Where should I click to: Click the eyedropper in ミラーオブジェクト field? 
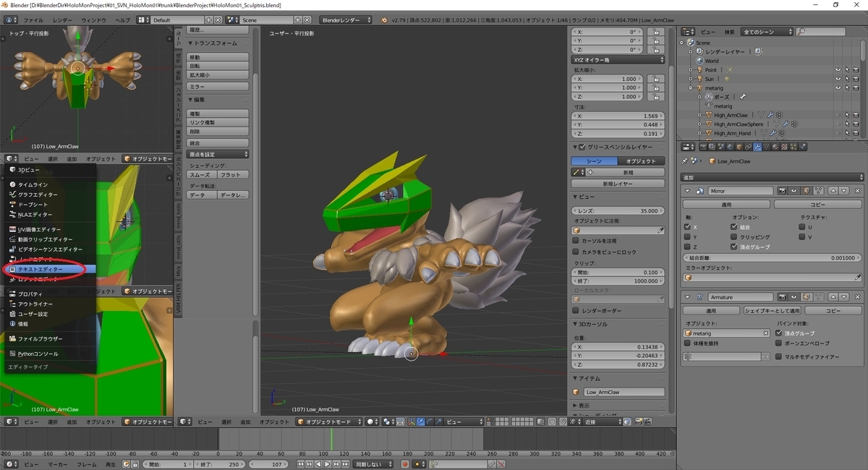[x=858, y=277]
